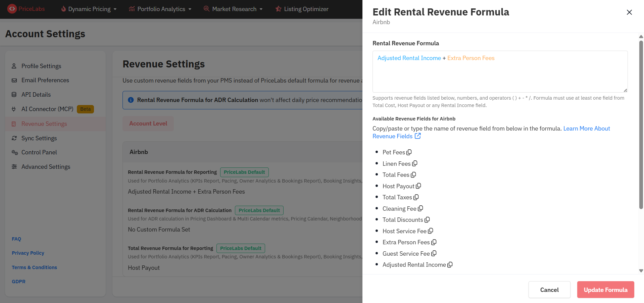The image size is (644, 303).
Task: Click the Portfolio Analytics chart icon
Action: [132, 9]
